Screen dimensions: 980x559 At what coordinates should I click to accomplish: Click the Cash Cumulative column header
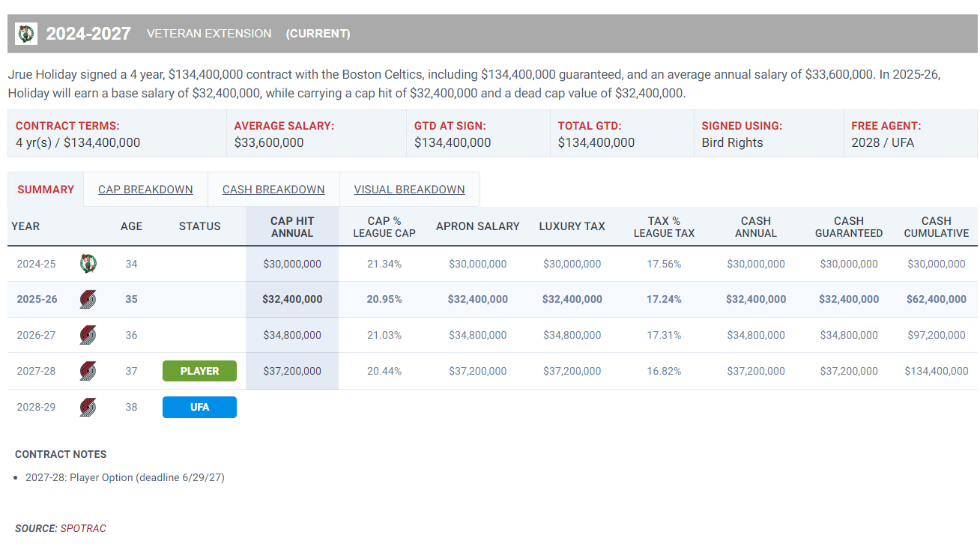936,226
